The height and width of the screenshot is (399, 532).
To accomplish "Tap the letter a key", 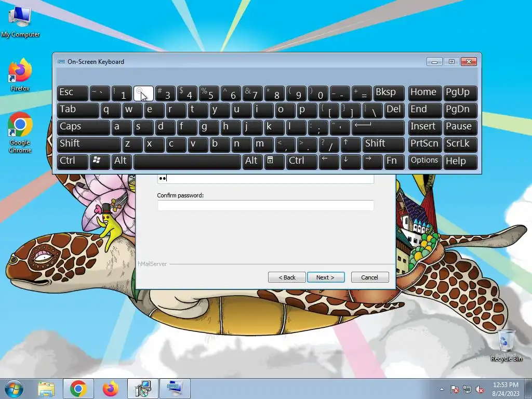I will (122, 128).
